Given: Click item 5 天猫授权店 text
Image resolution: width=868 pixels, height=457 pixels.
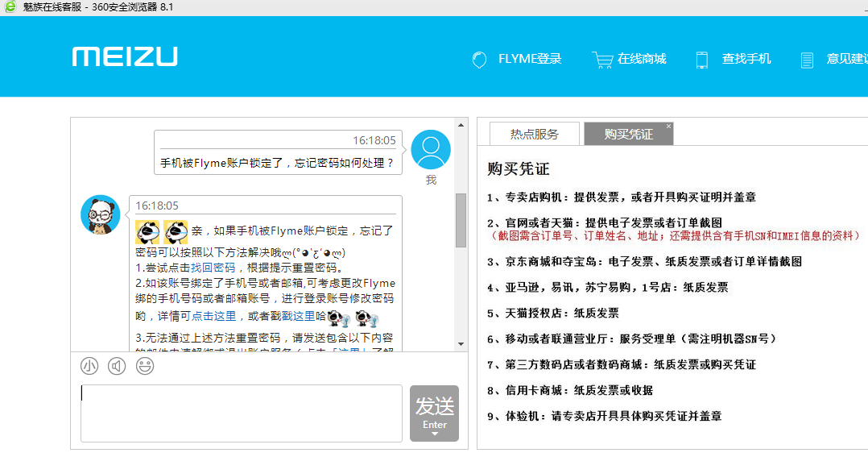Looking at the screenshot, I should coord(553,313).
